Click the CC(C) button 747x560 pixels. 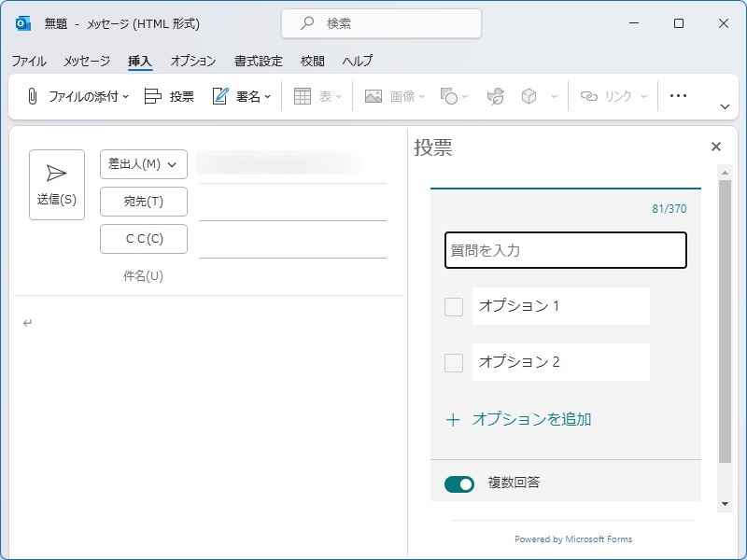pos(144,239)
